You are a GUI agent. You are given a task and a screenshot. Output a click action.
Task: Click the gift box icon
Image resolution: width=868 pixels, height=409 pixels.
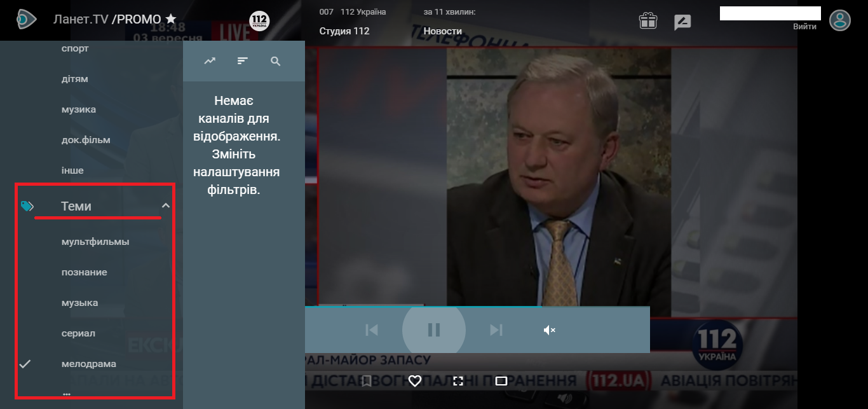(x=648, y=21)
